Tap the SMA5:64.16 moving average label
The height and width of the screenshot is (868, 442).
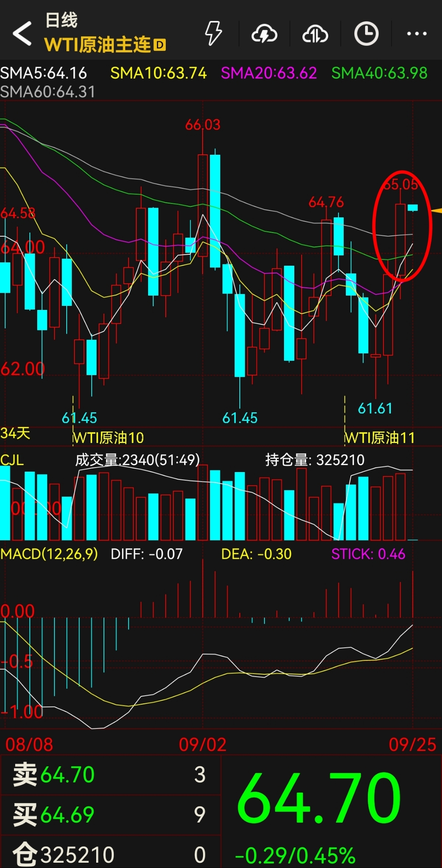(44, 73)
